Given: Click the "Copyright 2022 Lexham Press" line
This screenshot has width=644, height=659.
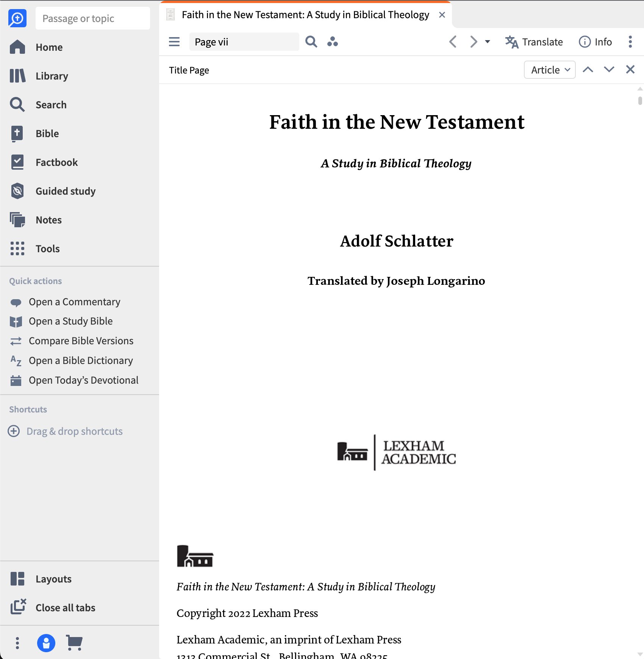Looking at the screenshot, I should (x=247, y=613).
